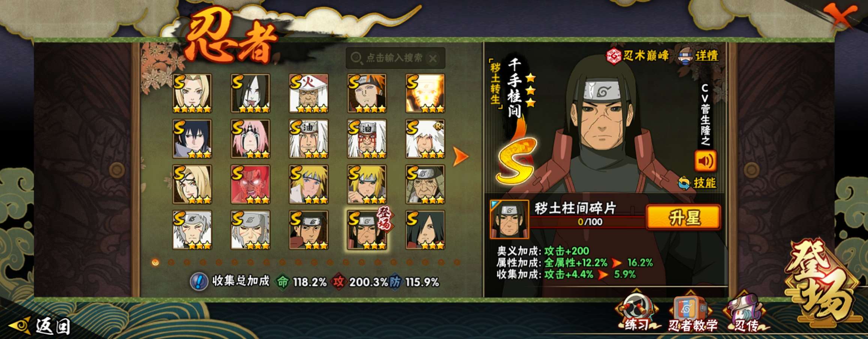This screenshot has height=339, width=868.
Task: Return using the 返回 back button
Action: point(40,325)
